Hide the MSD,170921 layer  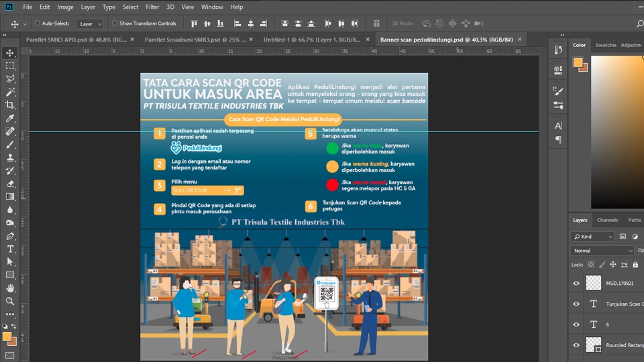tap(576, 283)
